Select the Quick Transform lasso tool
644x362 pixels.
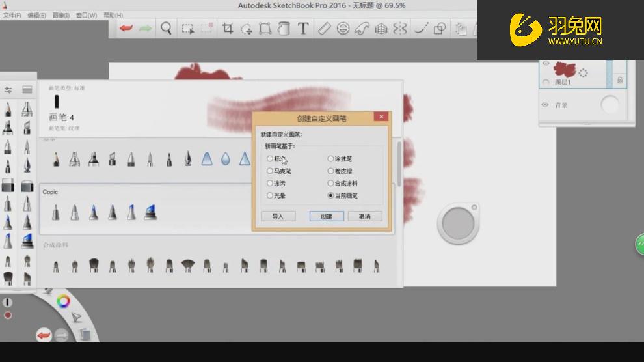click(x=247, y=29)
